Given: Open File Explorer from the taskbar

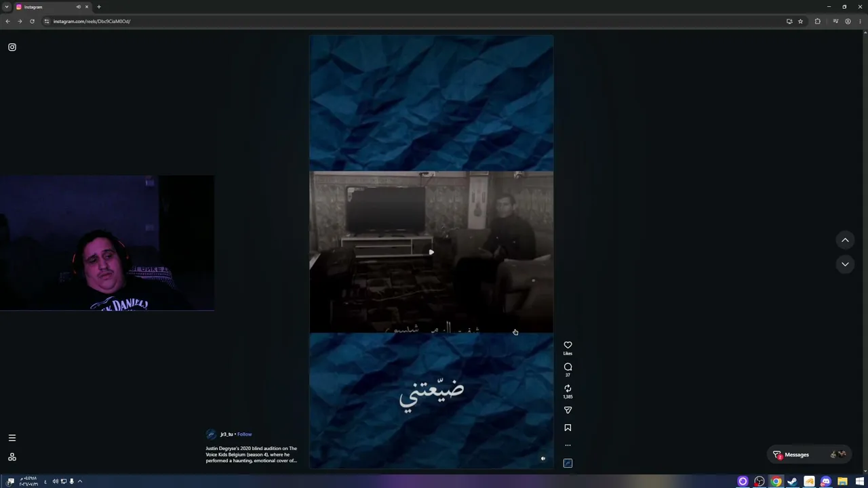Looking at the screenshot, I should coord(842,482).
